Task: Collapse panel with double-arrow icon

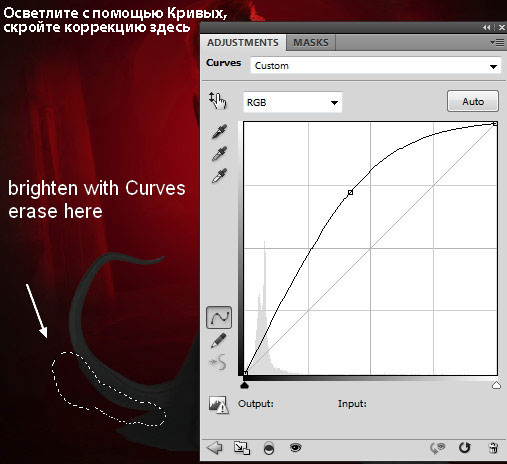Action: point(487,28)
